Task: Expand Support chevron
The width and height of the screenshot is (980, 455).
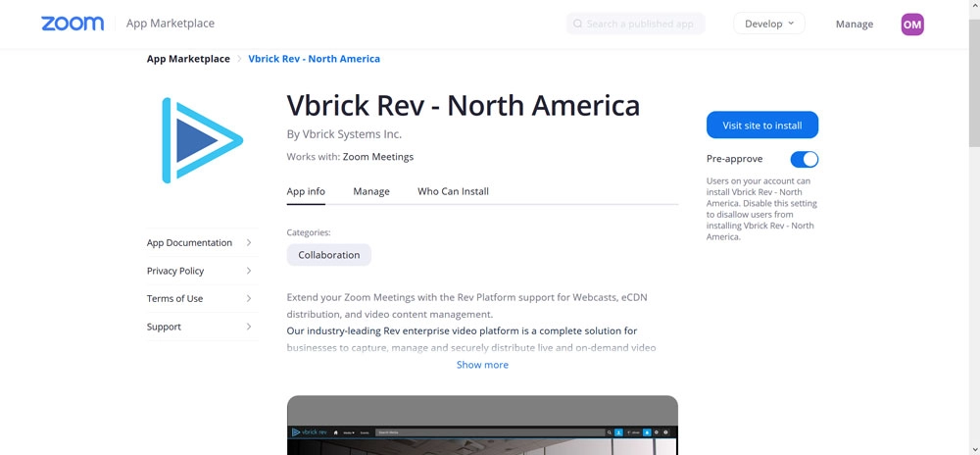Action: (x=249, y=327)
